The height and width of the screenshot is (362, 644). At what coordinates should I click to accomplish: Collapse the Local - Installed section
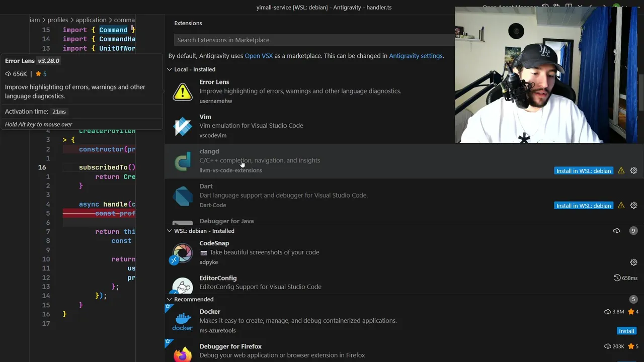click(x=170, y=69)
